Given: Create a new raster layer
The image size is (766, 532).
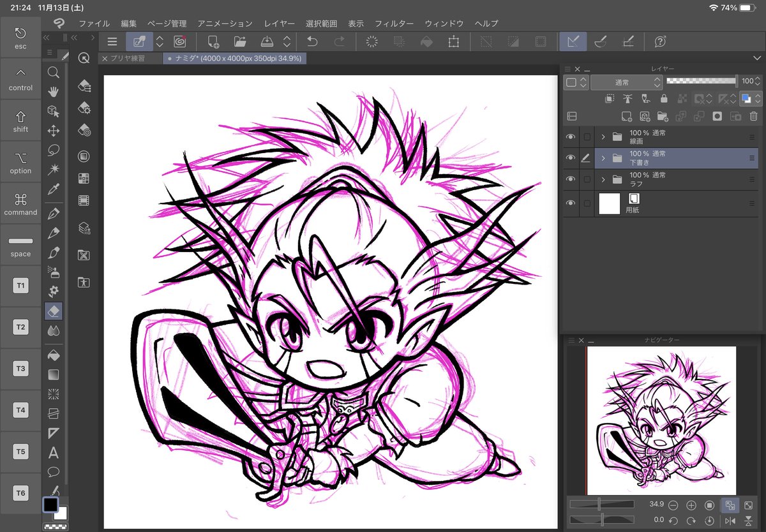Looking at the screenshot, I should click(627, 116).
